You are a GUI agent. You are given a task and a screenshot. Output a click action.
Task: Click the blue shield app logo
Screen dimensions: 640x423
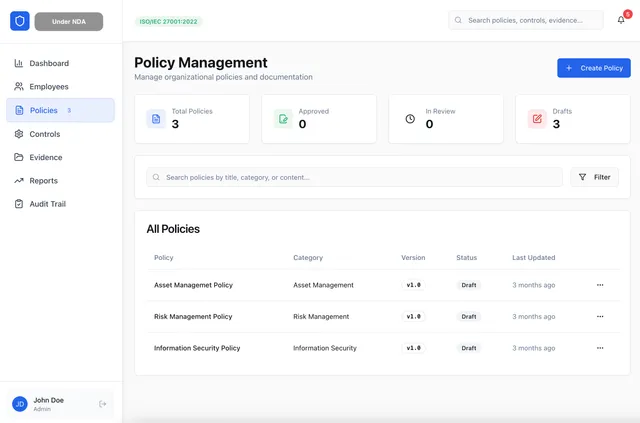(x=20, y=21)
